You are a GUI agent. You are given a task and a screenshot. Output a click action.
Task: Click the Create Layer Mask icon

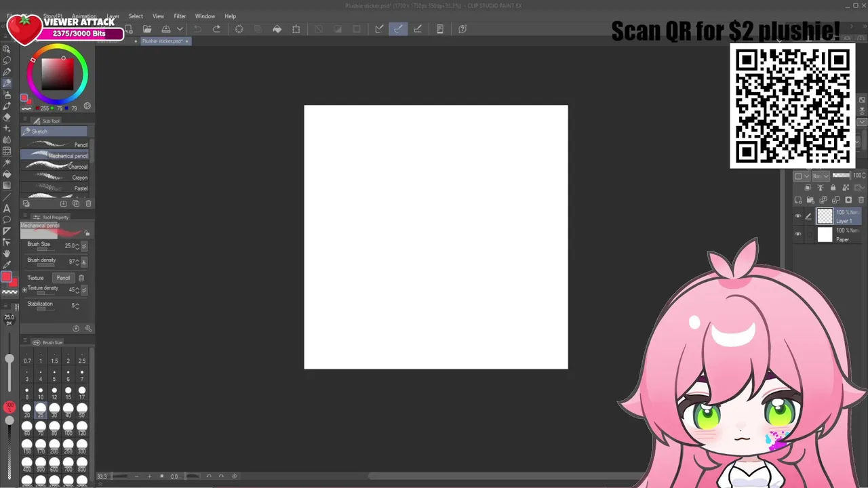[x=848, y=200]
